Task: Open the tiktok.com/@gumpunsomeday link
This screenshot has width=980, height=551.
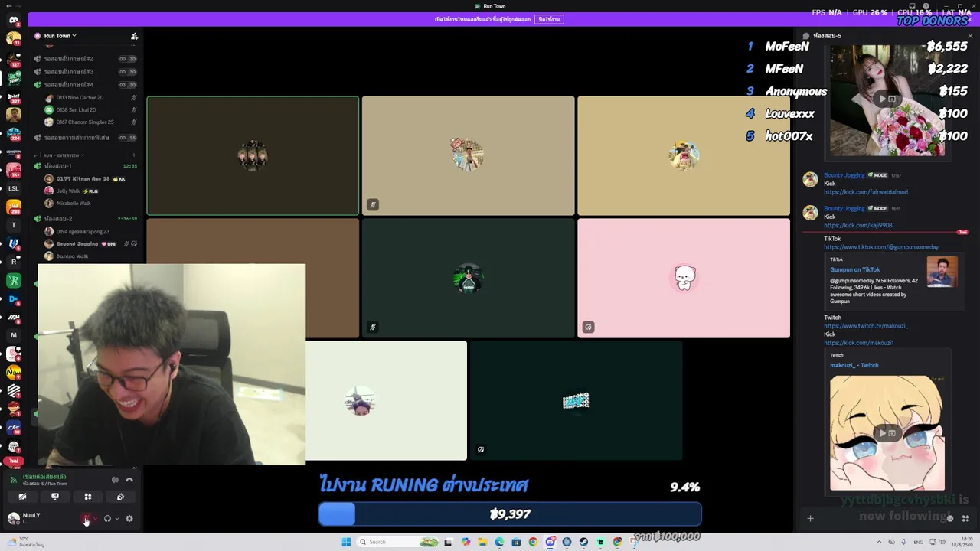Action: click(881, 247)
